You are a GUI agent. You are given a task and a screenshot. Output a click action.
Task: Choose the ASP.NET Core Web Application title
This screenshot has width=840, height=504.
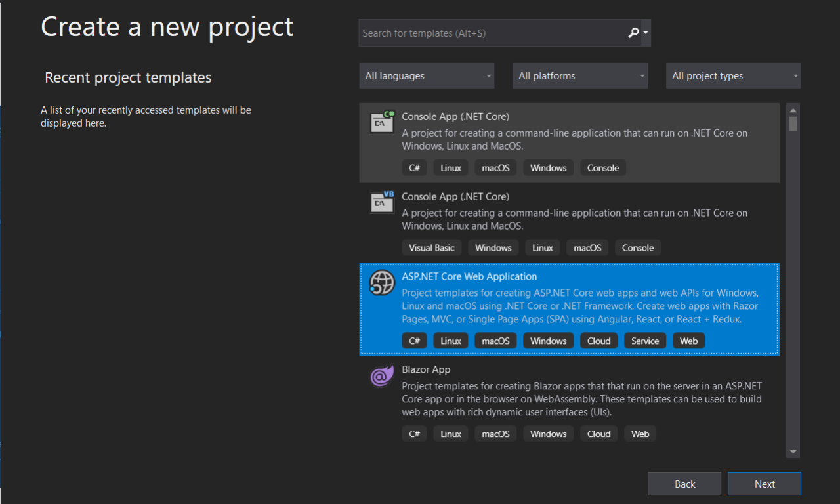[x=469, y=276]
